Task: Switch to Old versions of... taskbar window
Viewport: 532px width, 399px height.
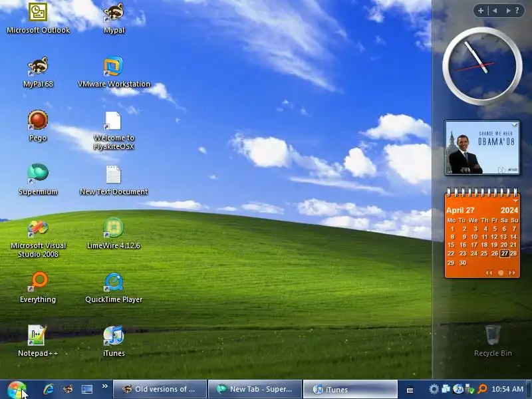Action: [160, 389]
